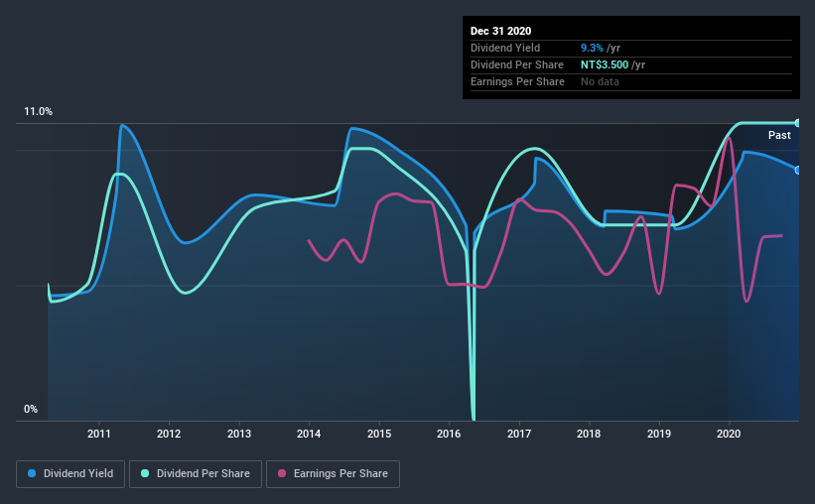Select the 2018 x-axis label

click(x=589, y=434)
